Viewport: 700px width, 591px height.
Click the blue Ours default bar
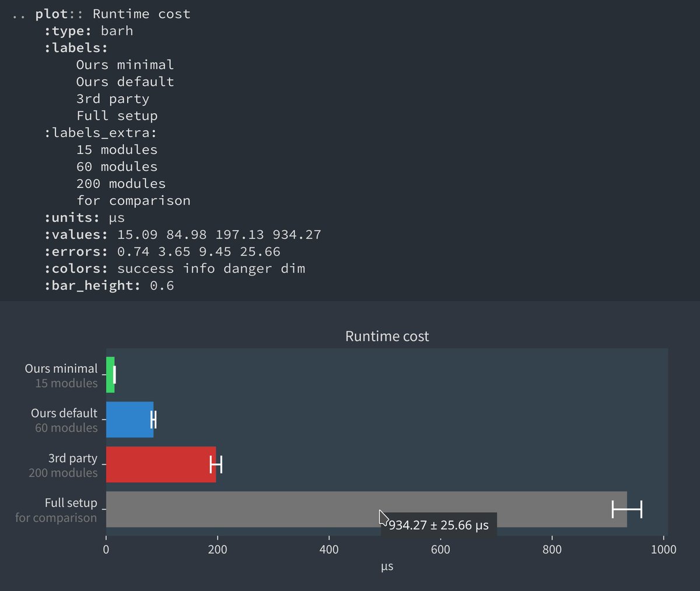[x=128, y=419]
